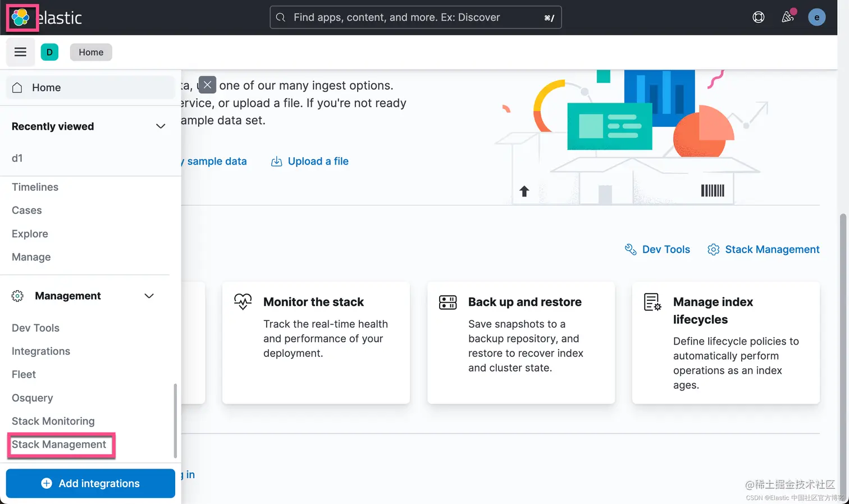Select Home in the side navigation
Viewport: 849px width, 504px height.
tap(90, 88)
